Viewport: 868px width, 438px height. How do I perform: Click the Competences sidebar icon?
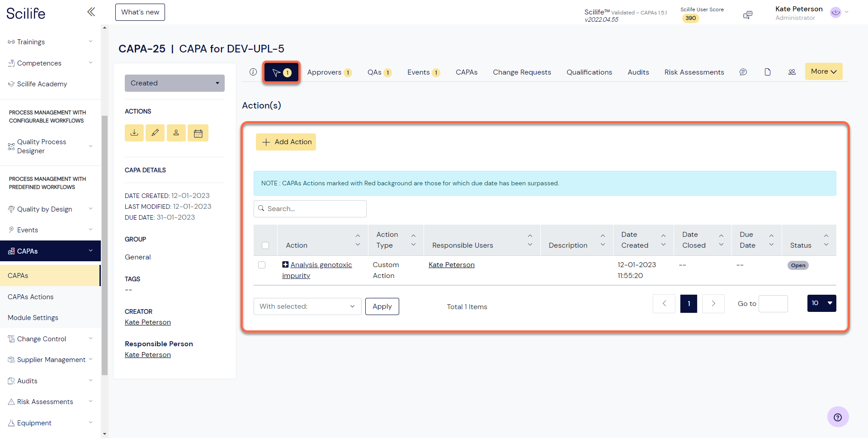point(11,63)
